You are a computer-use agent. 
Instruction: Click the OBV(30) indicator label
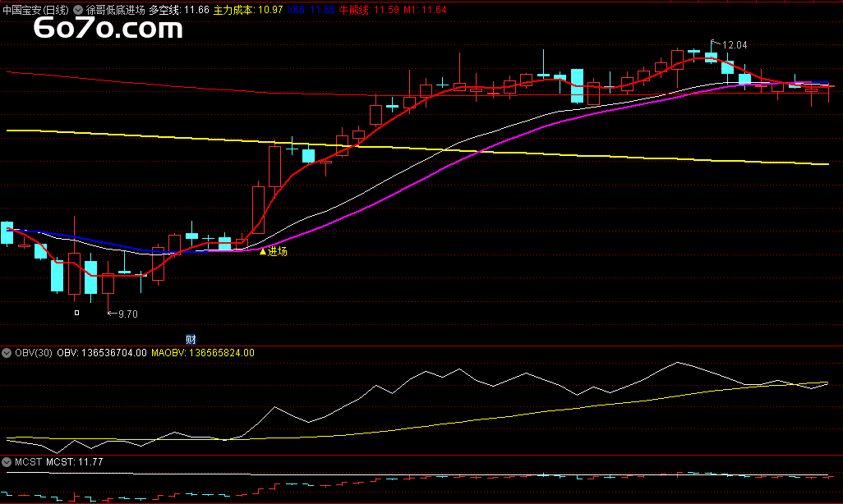(34, 353)
